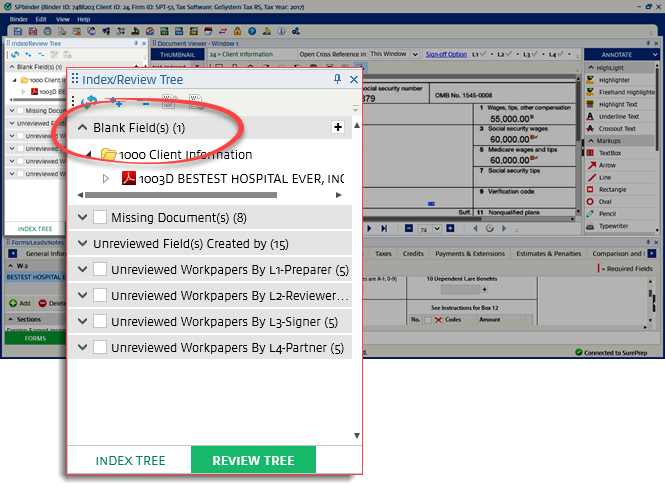
Task: Click the Sign-off Option link
Action: click(x=445, y=54)
